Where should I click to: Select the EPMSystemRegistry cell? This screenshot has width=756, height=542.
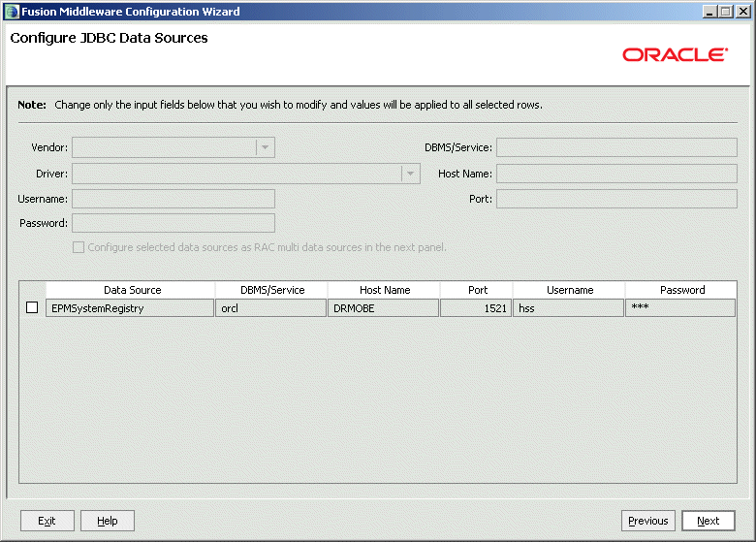coord(130,308)
